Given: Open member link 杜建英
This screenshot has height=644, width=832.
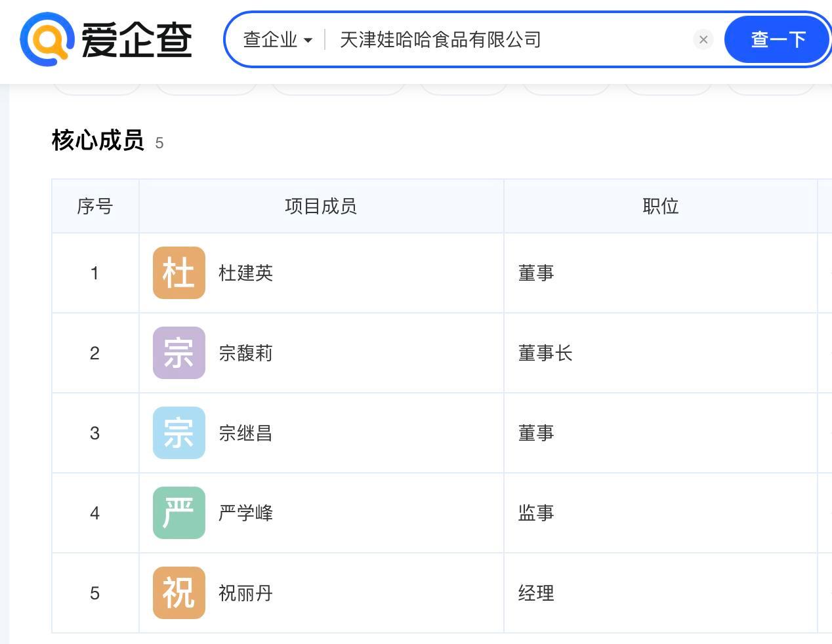Looking at the screenshot, I should (245, 273).
